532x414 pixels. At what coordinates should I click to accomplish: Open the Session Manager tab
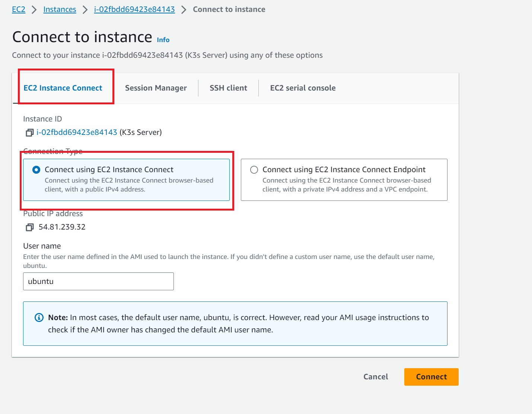point(156,88)
